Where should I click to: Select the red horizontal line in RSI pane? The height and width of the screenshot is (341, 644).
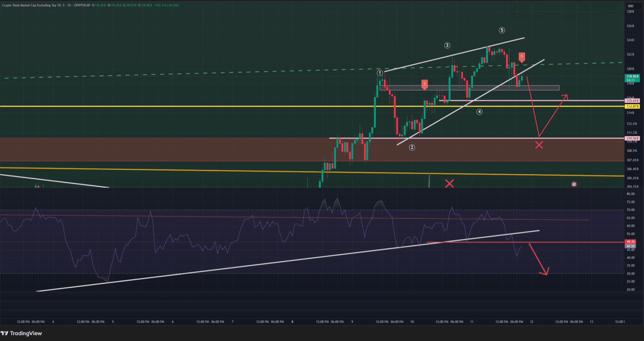pyautogui.click(x=525, y=242)
